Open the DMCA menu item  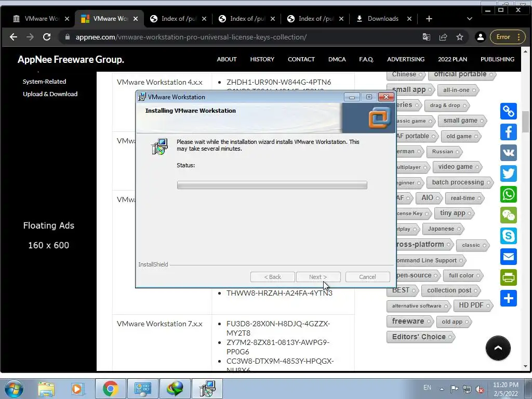click(x=337, y=59)
